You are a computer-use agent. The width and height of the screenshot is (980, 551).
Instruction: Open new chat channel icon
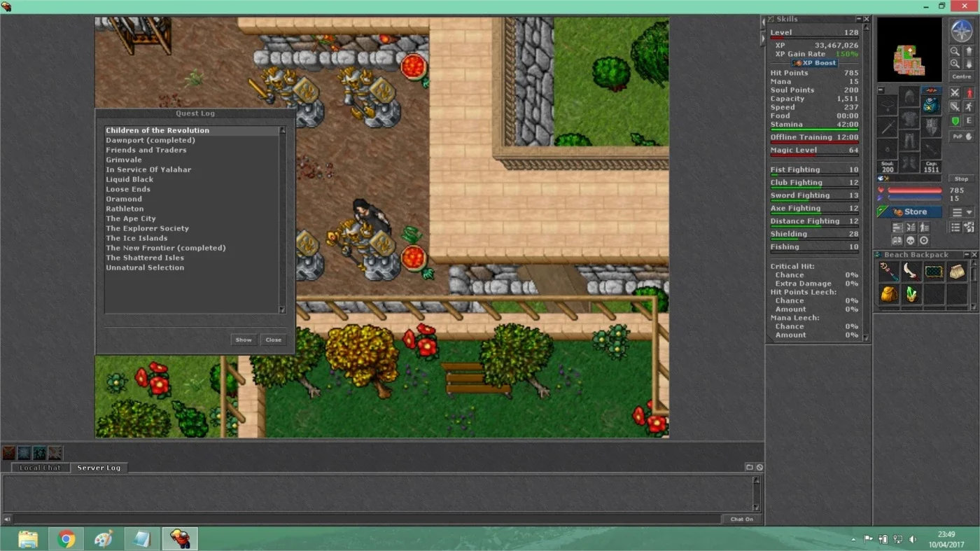pos(749,467)
